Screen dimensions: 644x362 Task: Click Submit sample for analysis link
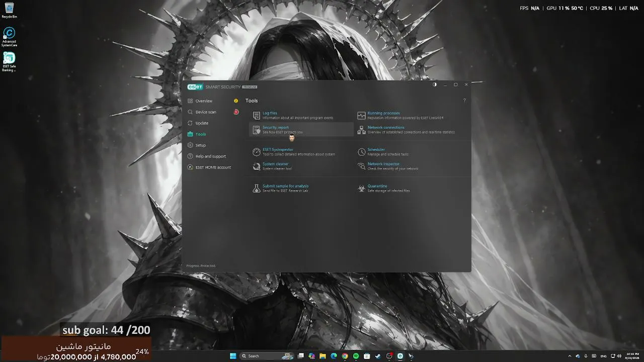pos(286,186)
